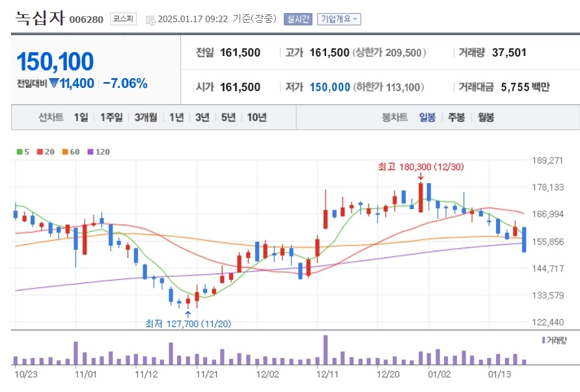Select the 5년 line chart tab
The height and width of the screenshot is (392, 580).
click(x=228, y=117)
